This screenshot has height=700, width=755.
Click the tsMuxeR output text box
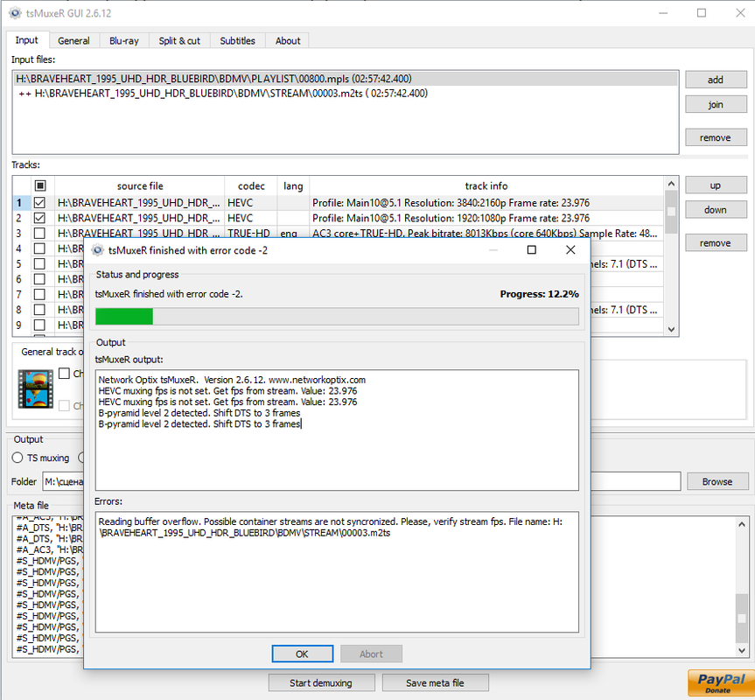click(337, 430)
